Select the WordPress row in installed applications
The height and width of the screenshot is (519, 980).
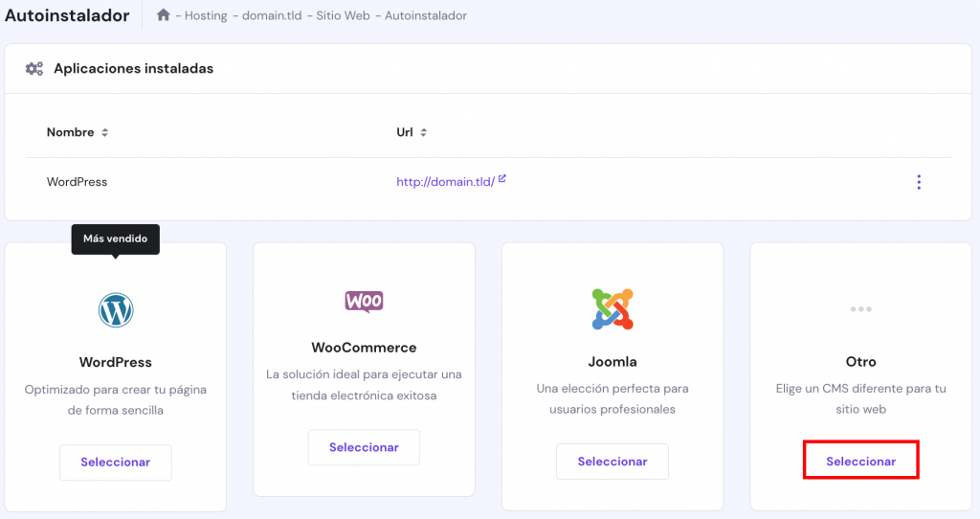pyautogui.click(x=78, y=182)
